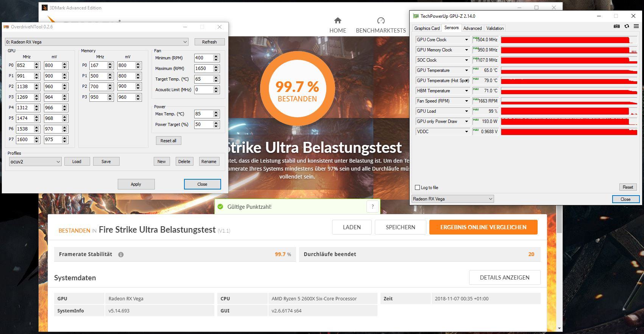Click the BENCHMARKTESTS gauge icon
The width and height of the screenshot is (644, 334).
click(x=381, y=20)
